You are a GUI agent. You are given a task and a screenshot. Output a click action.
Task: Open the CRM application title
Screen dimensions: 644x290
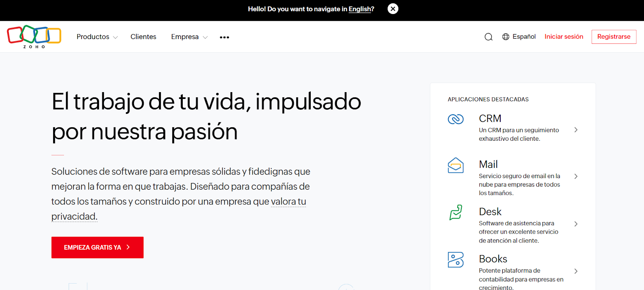(490, 119)
